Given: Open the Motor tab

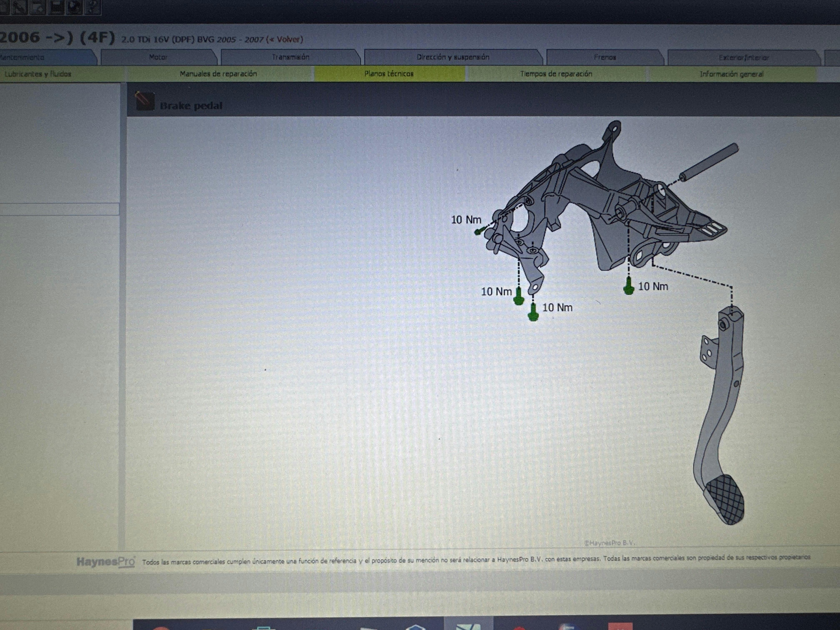Looking at the screenshot, I should [158, 57].
